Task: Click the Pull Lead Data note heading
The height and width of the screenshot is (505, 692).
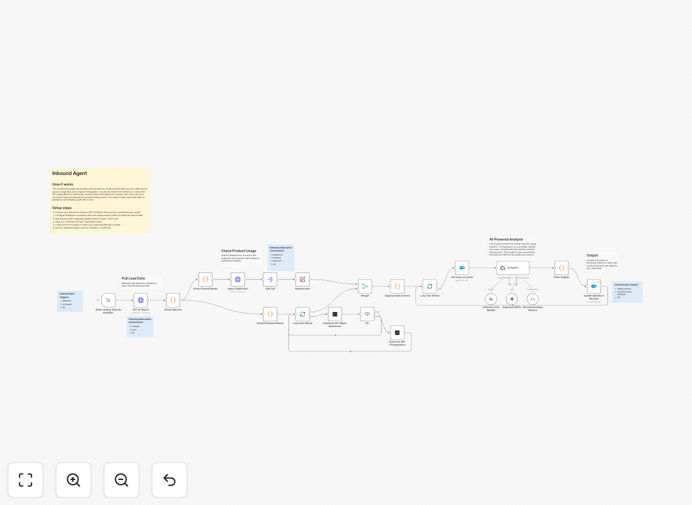Action: click(133, 279)
